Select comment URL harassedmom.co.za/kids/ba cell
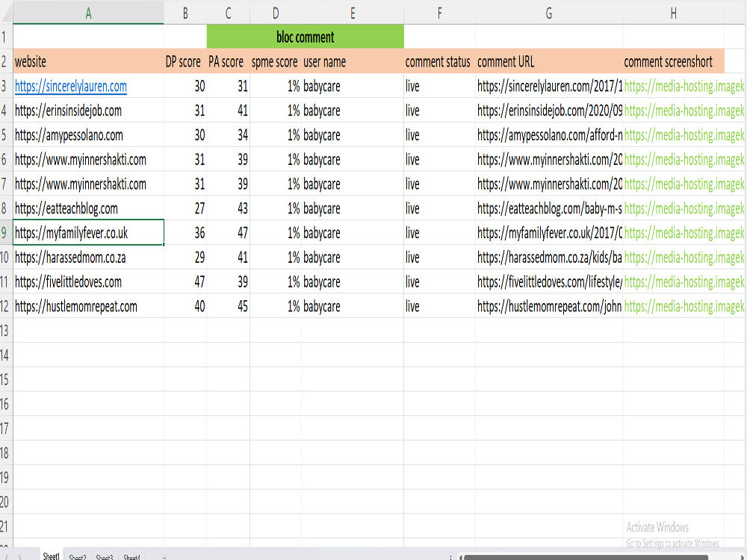 549,258
